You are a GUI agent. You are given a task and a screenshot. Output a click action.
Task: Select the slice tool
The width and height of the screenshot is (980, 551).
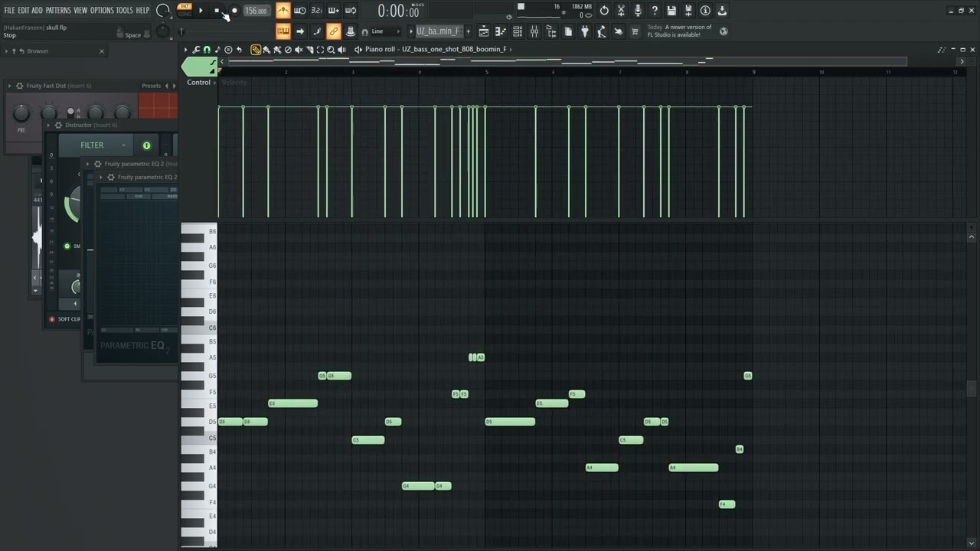[309, 50]
